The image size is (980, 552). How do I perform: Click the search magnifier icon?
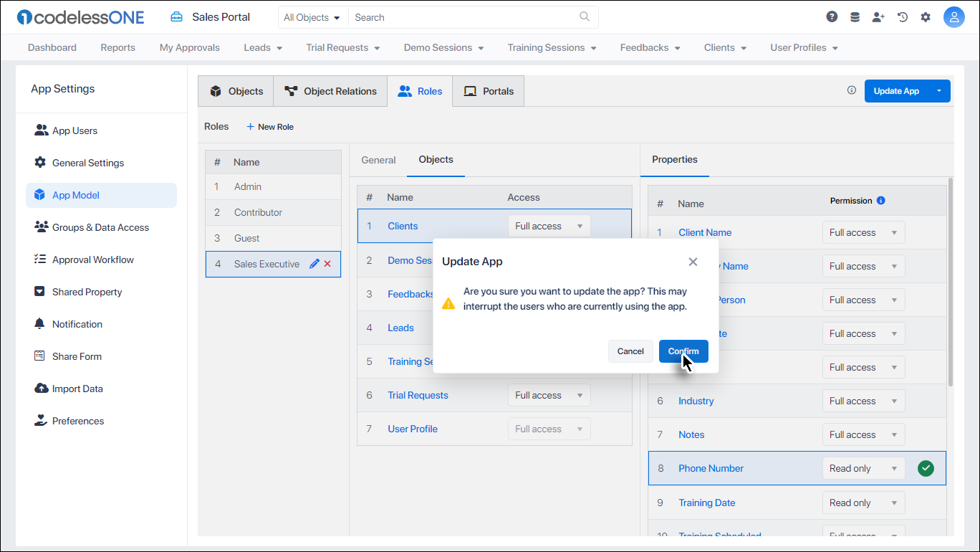click(584, 16)
